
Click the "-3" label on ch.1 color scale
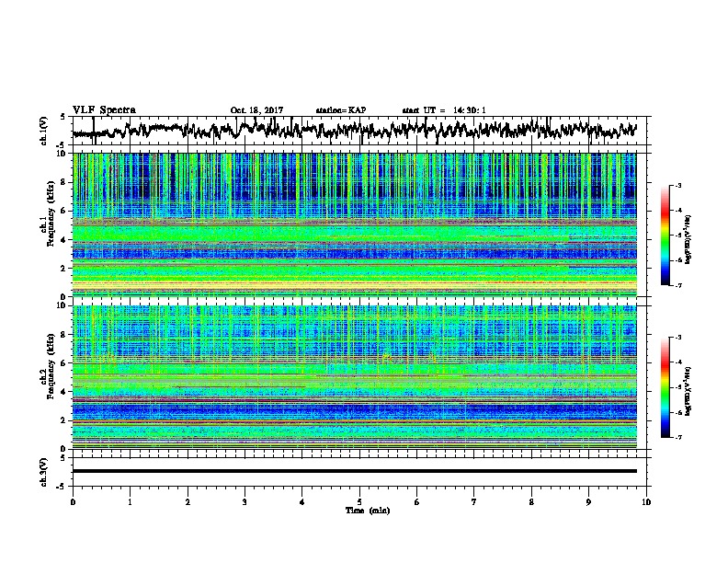pyautogui.click(x=677, y=186)
